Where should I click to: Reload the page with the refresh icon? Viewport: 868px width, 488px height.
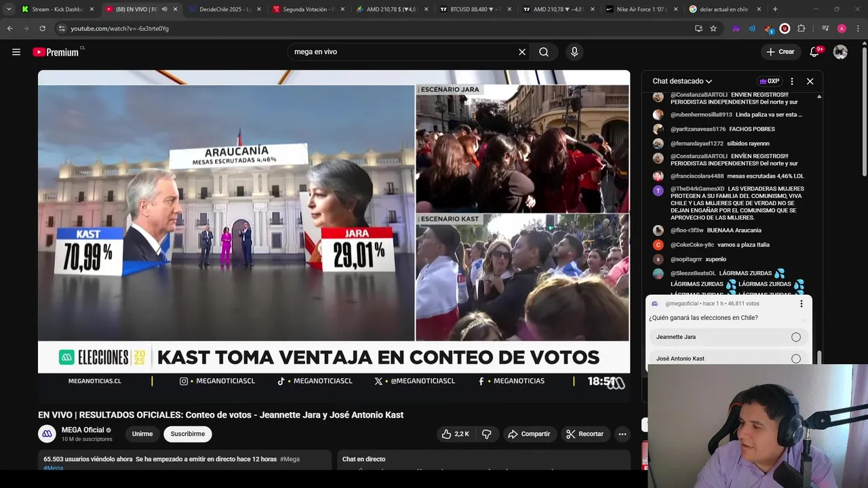[x=42, y=28]
